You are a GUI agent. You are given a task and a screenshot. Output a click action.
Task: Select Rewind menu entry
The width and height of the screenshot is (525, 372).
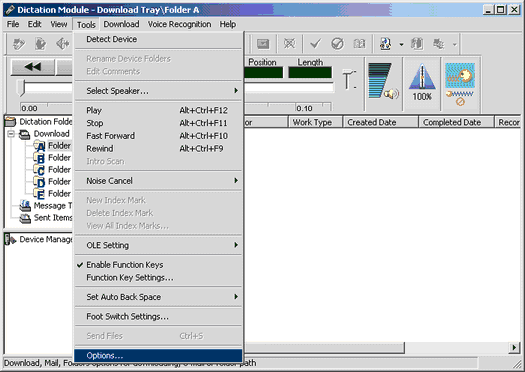click(x=158, y=148)
